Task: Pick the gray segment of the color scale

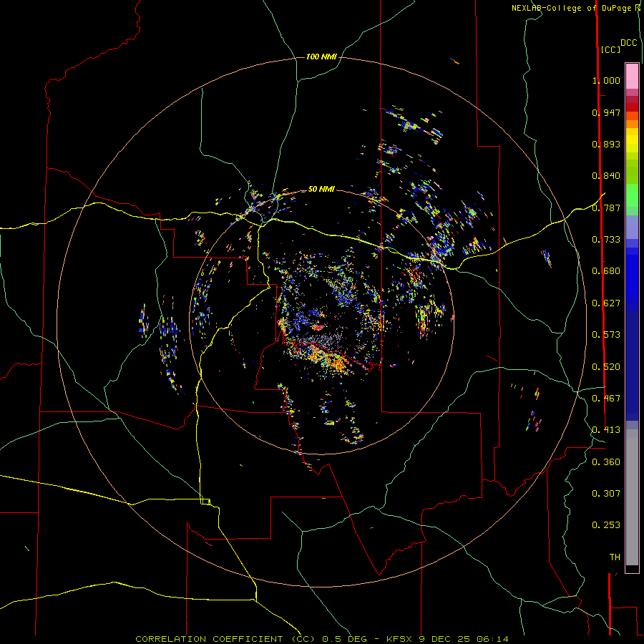Action: click(632, 497)
